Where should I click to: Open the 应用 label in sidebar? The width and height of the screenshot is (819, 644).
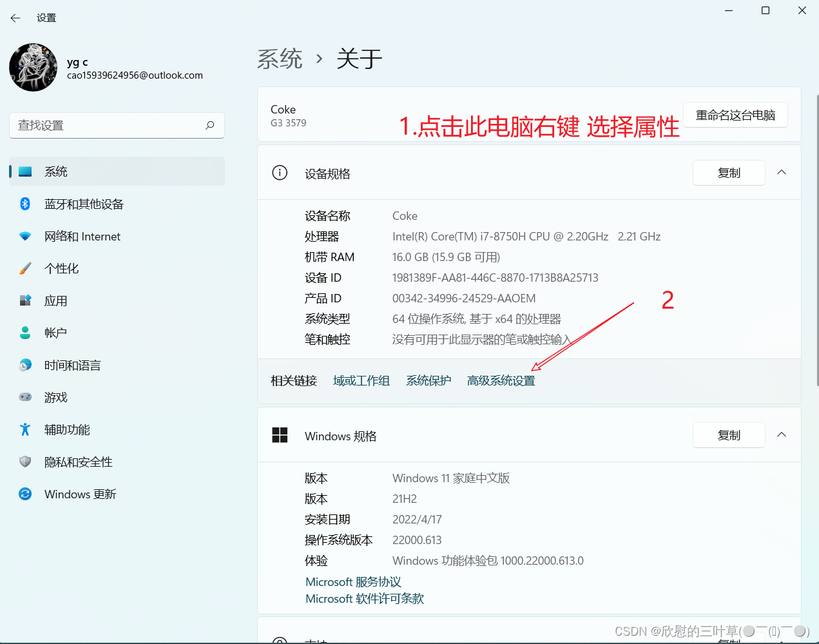click(x=56, y=300)
